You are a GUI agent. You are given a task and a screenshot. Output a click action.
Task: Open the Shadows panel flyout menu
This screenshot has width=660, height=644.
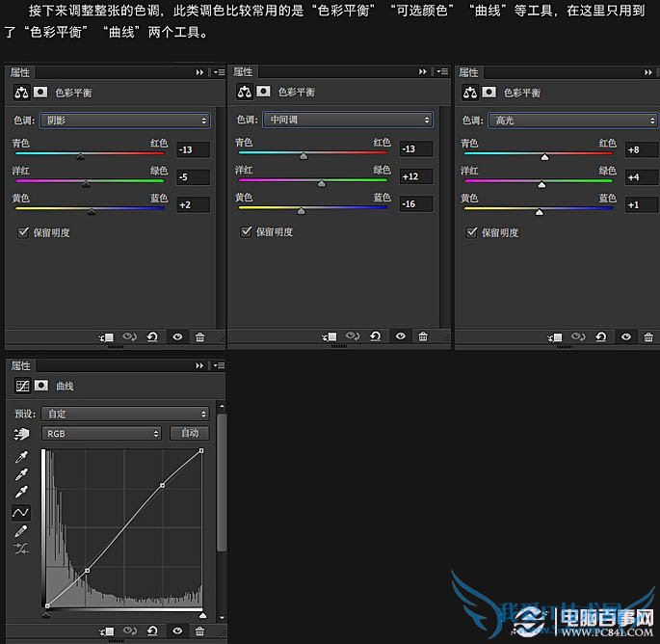[x=219, y=72]
